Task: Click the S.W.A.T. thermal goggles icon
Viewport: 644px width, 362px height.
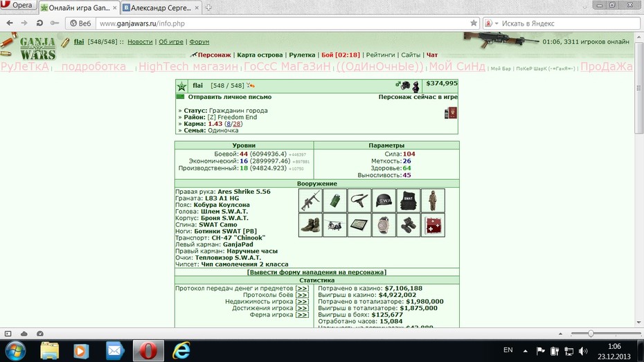Action: coord(409,225)
